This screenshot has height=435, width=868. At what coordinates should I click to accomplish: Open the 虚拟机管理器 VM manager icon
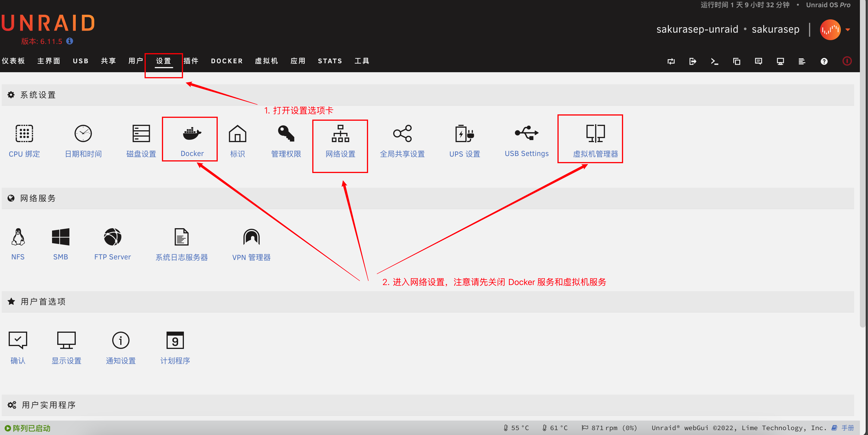tap(595, 134)
